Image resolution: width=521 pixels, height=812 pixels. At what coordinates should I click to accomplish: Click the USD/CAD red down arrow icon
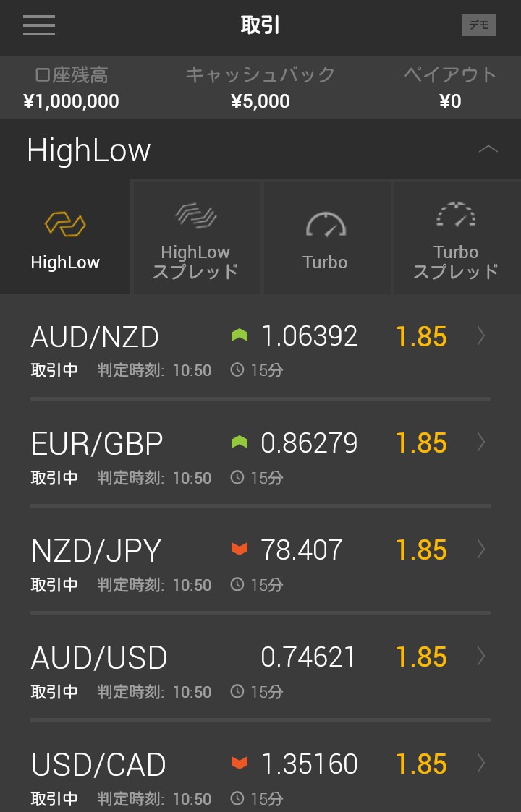point(240,764)
